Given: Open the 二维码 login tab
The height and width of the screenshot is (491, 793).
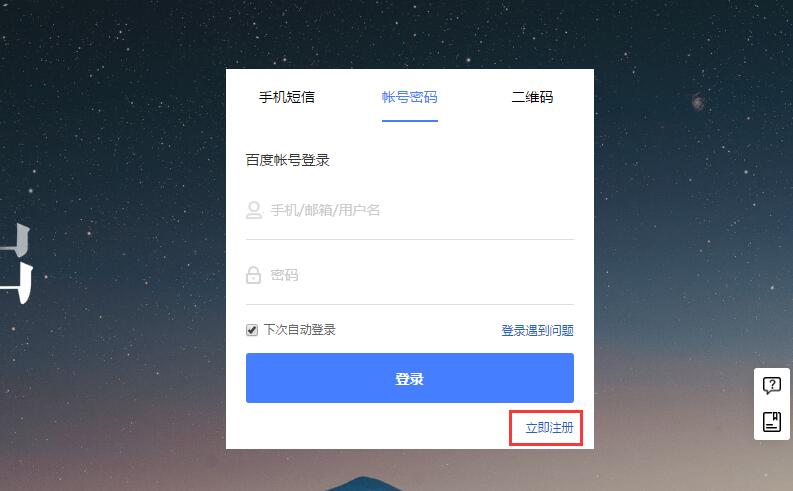Looking at the screenshot, I should (x=532, y=97).
